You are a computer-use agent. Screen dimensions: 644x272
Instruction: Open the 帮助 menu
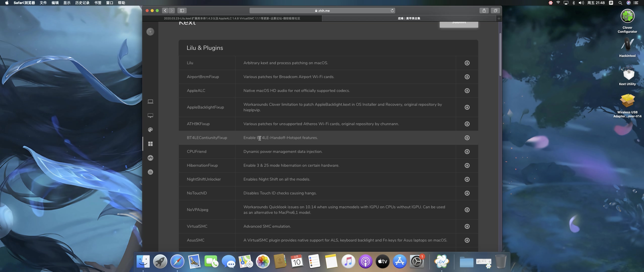coord(122,3)
